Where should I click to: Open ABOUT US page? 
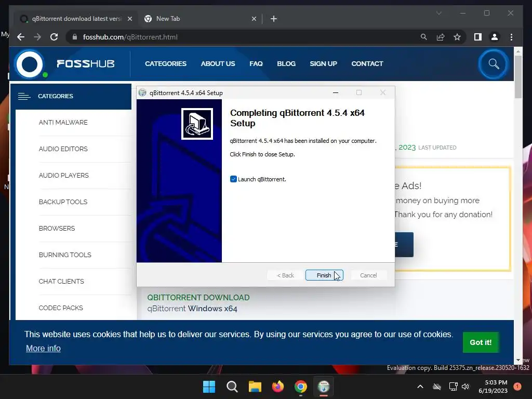(x=218, y=63)
